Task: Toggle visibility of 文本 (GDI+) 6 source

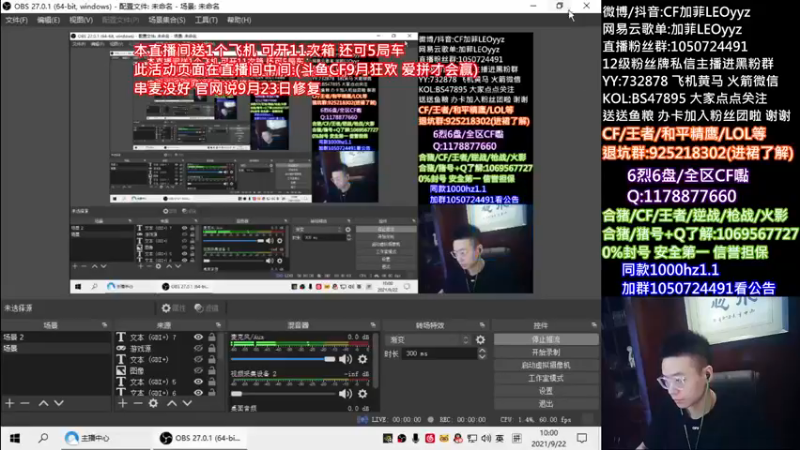Action: pos(198,392)
